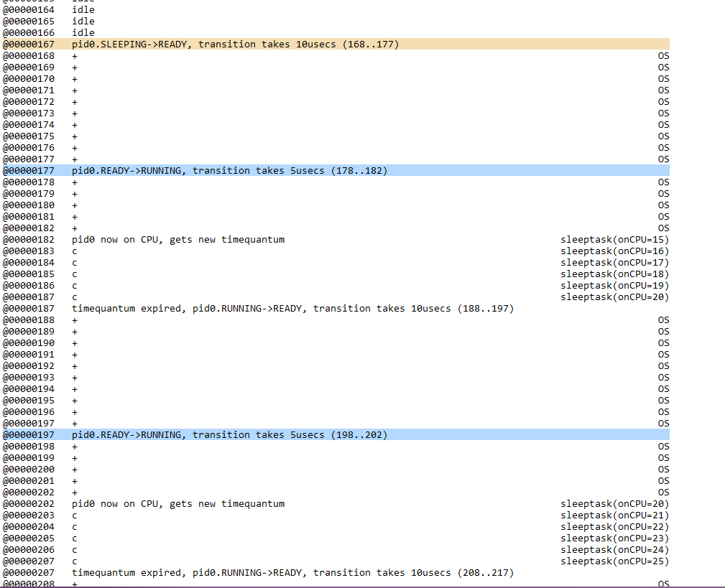Click the timequantum expired line for 208..217

tap(292, 573)
